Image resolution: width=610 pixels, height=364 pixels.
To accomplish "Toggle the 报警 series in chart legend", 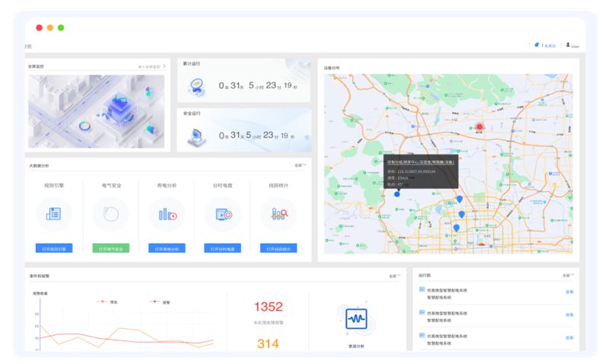I will [x=159, y=302].
